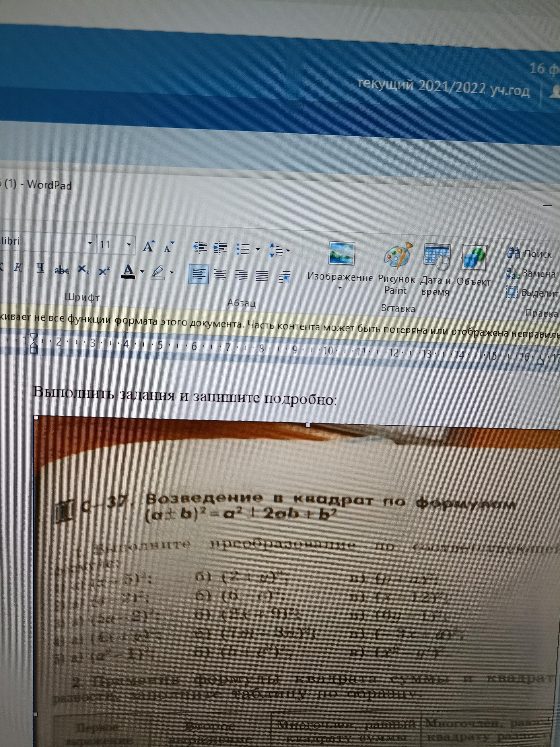This screenshot has height=747, width=560.
Task: Click the Grow font size icon
Action: 149,247
